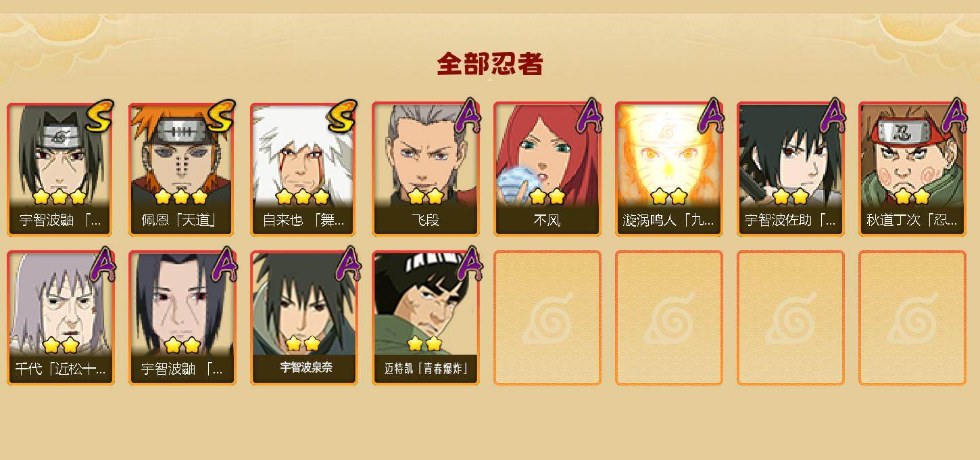This screenshot has width=980, height=460.
Task: Open the 自来也 white-haired ninja card
Action: pyautogui.click(x=303, y=169)
